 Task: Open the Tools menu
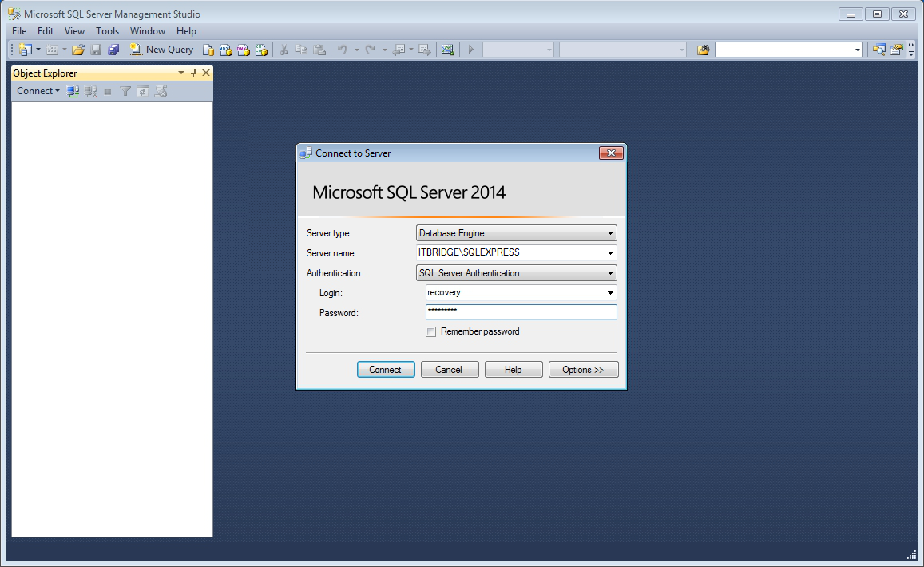107,31
